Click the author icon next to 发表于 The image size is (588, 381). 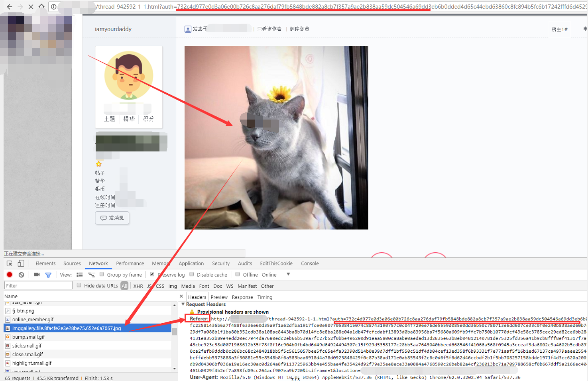[x=188, y=29]
